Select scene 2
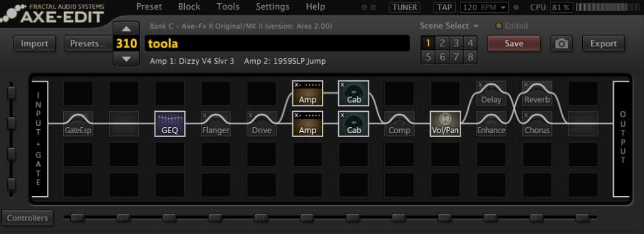The height and width of the screenshot is (234, 644). 442,43
